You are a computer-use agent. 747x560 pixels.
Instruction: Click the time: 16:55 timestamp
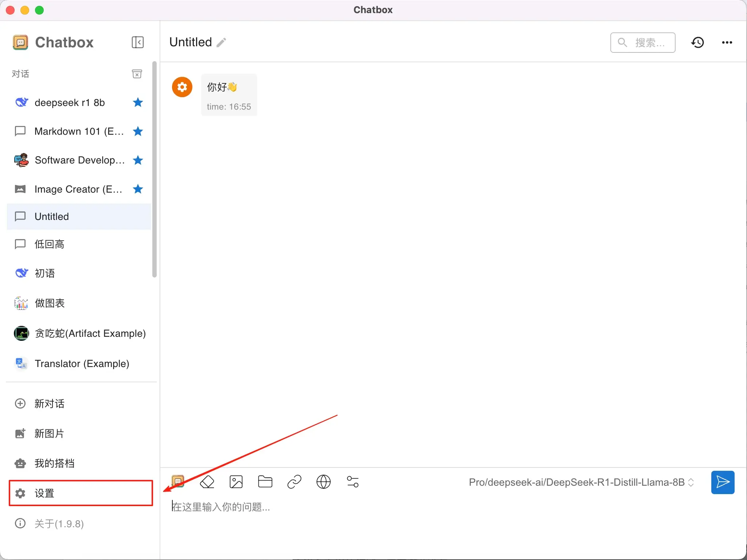[x=229, y=107]
